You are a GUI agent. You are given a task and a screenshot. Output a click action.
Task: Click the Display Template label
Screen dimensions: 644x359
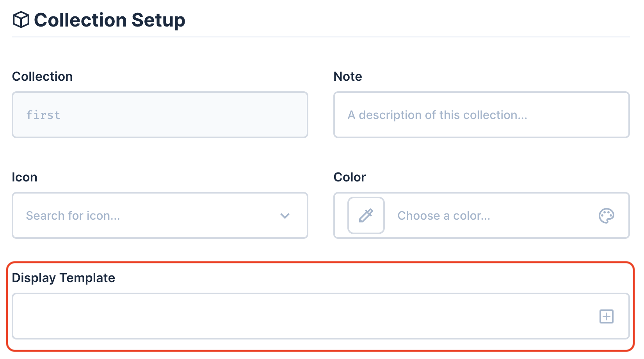point(64,277)
